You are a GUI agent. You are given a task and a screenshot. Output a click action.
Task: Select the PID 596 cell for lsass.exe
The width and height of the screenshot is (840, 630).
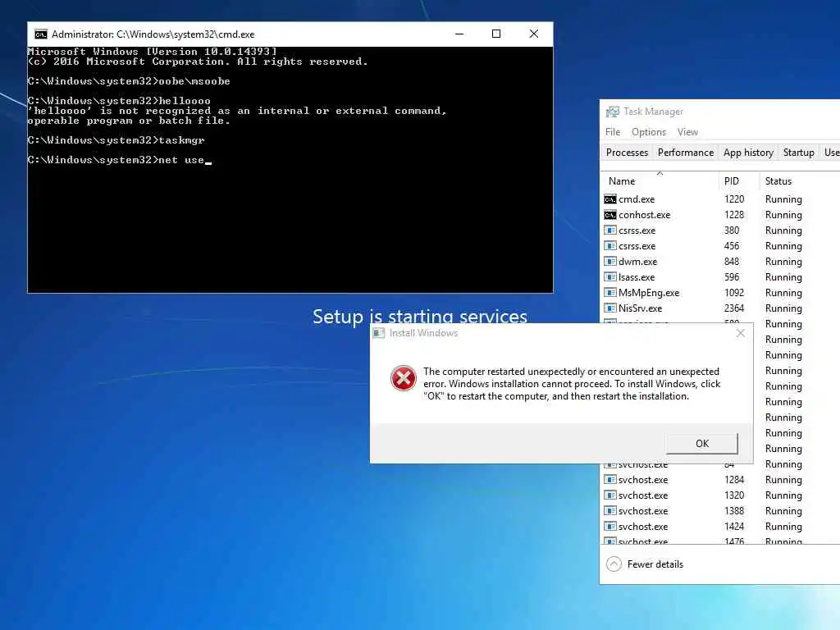[731, 277]
